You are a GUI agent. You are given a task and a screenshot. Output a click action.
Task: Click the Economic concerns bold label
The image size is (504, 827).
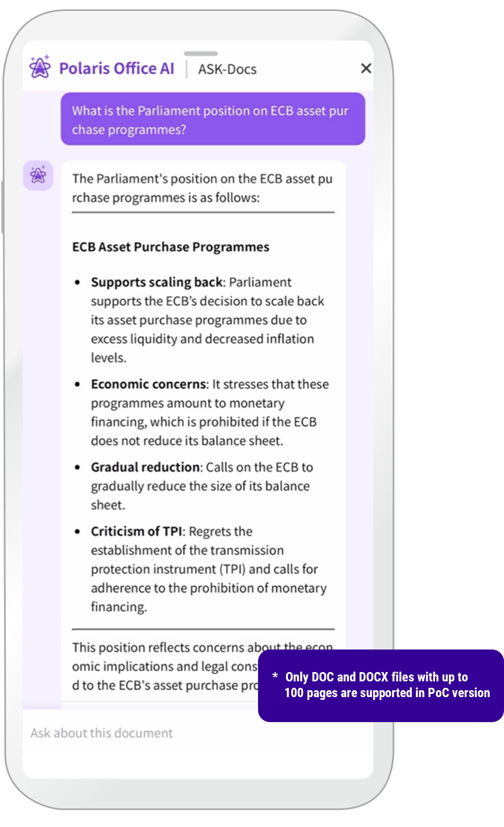click(x=148, y=384)
